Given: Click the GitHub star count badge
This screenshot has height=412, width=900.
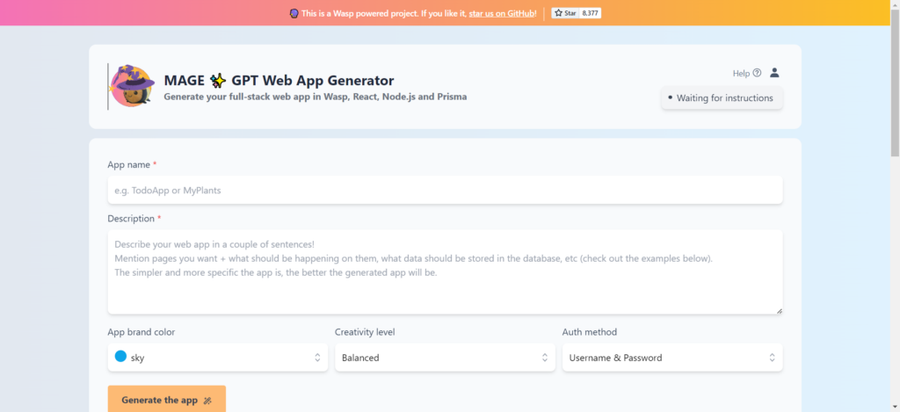Looking at the screenshot, I should click(590, 13).
